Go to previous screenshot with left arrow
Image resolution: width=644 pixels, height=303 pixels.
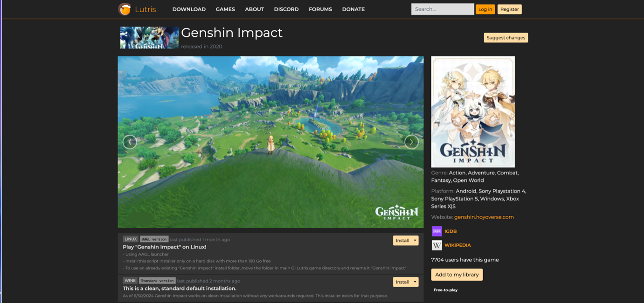pyautogui.click(x=130, y=142)
